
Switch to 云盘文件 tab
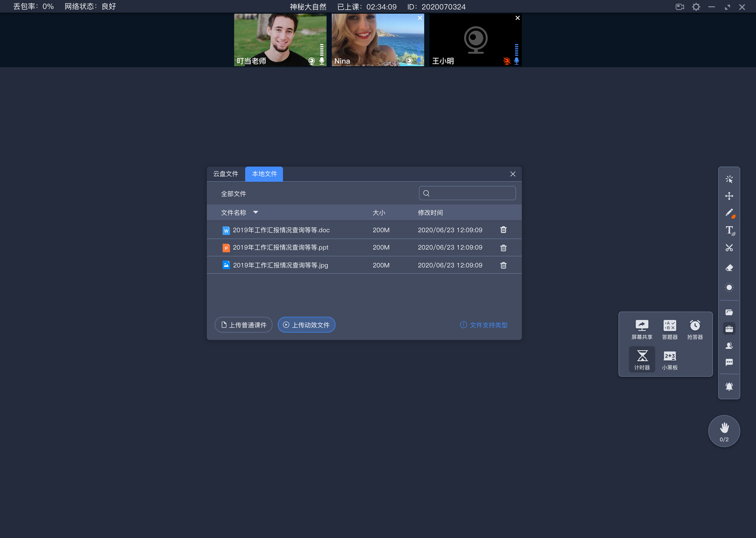pos(226,174)
